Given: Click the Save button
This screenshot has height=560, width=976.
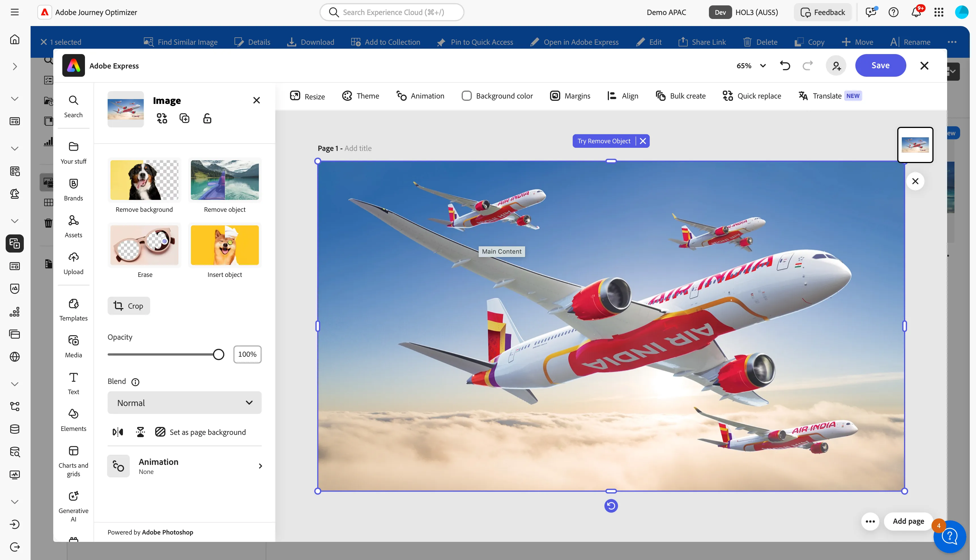Looking at the screenshot, I should 881,65.
